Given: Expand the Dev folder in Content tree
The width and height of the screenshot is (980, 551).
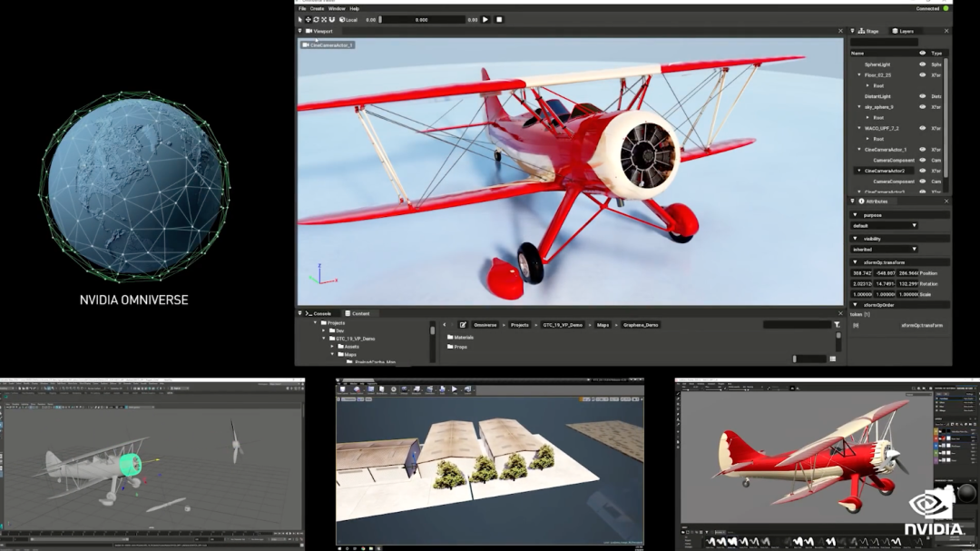Looking at the screenshot, I should pyautogui.click(x=324, y=330).
